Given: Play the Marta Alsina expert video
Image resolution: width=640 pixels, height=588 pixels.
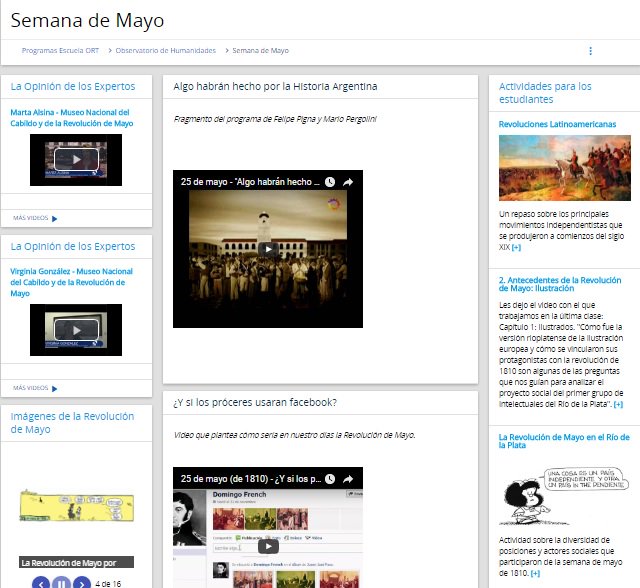Looking at the screenshot, I should coord(76,160).
